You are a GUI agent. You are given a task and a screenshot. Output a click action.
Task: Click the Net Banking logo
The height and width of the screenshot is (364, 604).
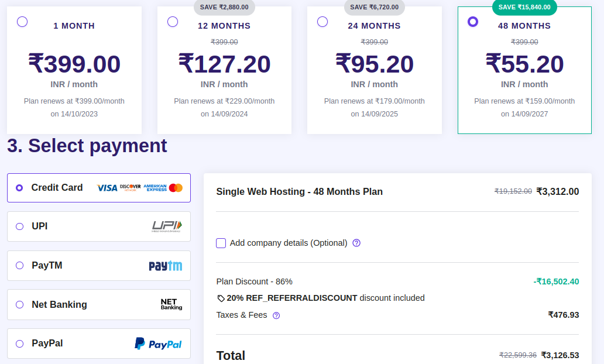pyautogui.click(x=171, y=304)
